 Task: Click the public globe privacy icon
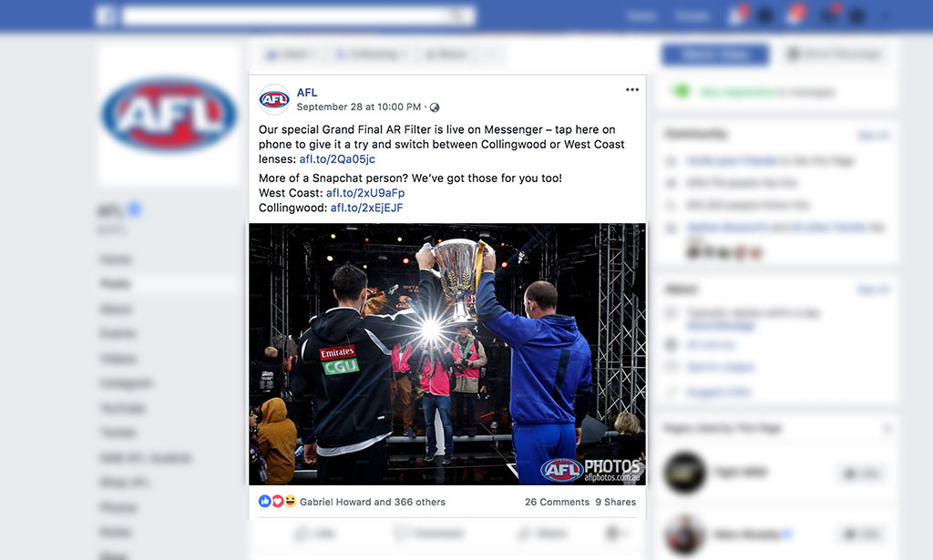(435, 107)
